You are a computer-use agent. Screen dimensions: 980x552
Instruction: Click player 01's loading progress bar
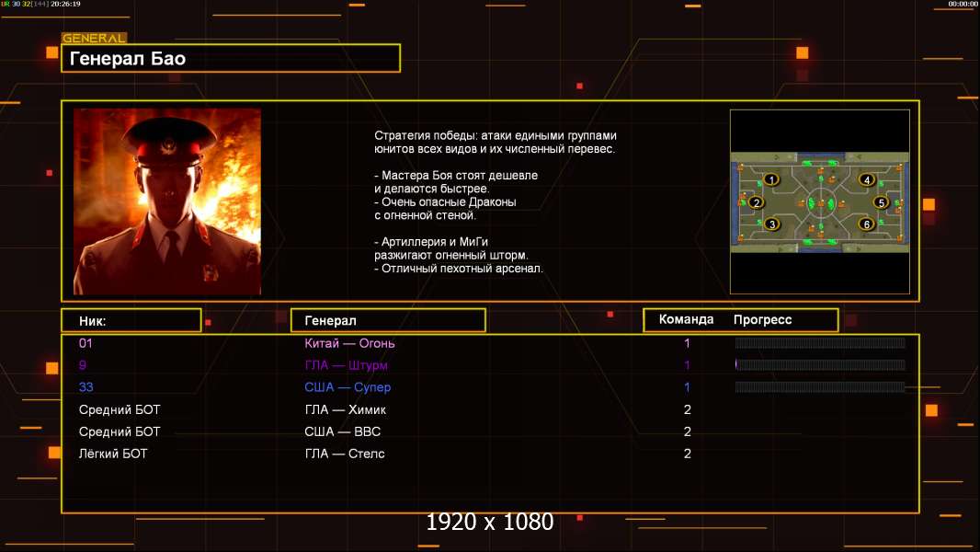tap(820, 342)
